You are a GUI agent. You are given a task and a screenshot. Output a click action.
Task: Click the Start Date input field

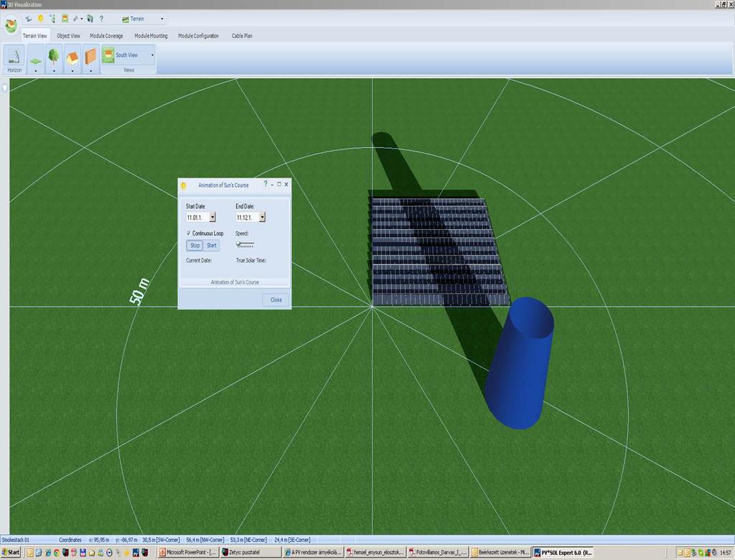pos(197,217)
